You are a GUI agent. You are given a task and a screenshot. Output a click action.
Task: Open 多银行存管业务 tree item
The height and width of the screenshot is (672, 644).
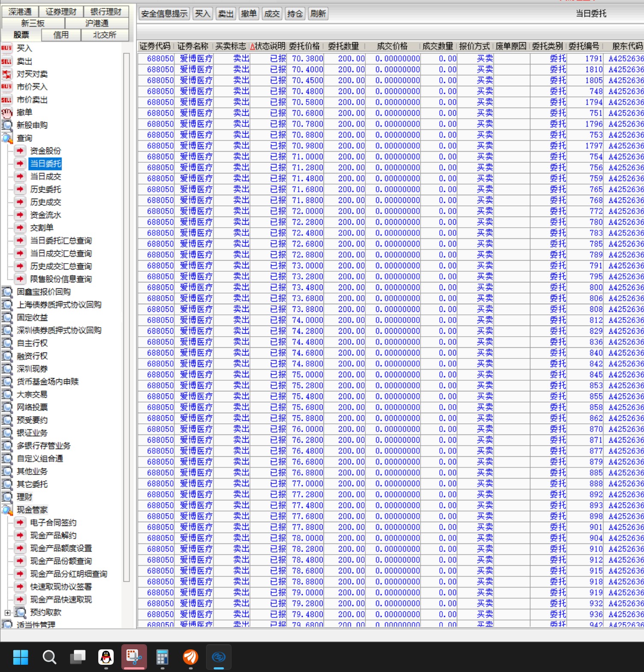pyautogui.click(x=44, y=446)
